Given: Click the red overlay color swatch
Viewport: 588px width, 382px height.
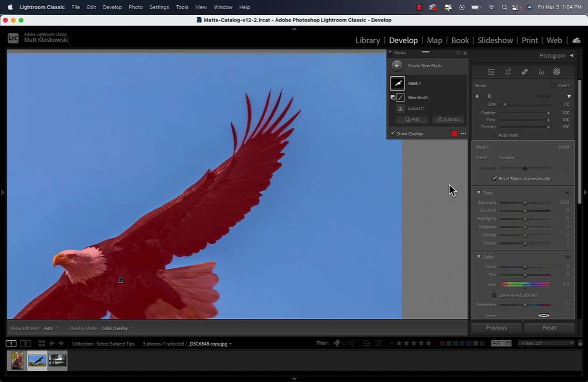Looking at the screenshot, I should [454, 134].
